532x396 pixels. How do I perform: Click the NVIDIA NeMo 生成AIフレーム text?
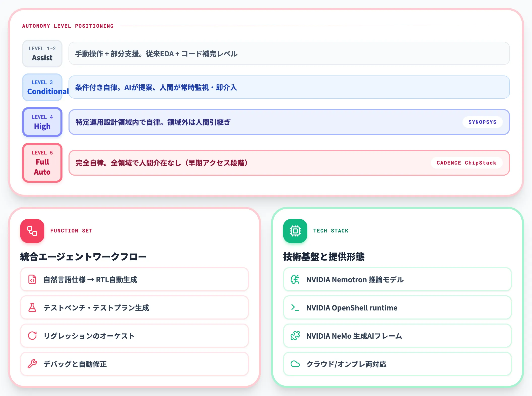click(x=354, y=336)
